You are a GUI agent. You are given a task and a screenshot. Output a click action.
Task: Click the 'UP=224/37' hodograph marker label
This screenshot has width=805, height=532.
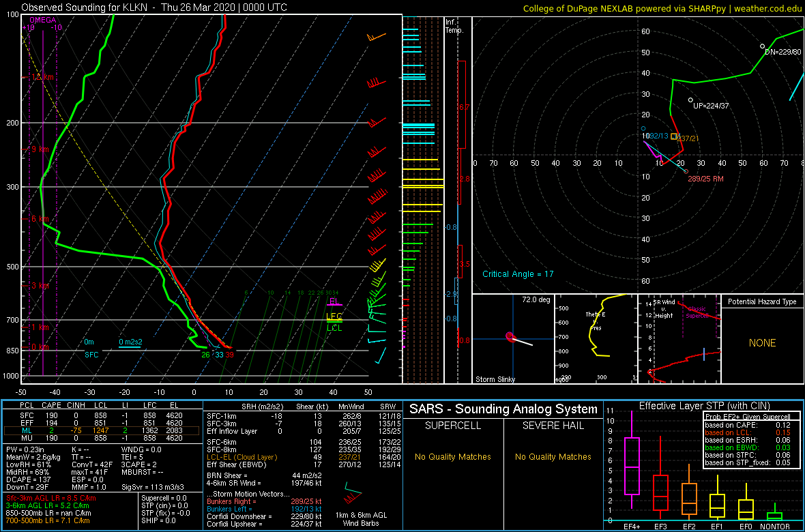pos(711,106)
